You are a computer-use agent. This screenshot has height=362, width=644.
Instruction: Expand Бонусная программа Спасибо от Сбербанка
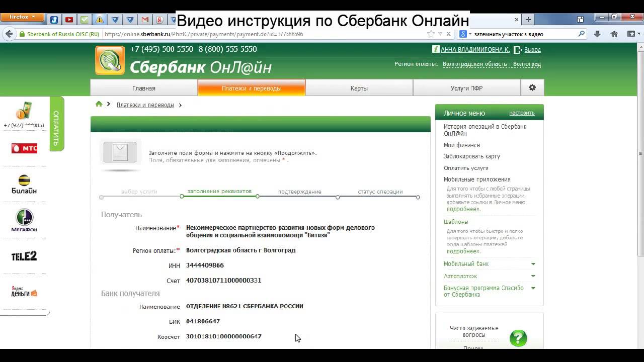click(489, 291)
